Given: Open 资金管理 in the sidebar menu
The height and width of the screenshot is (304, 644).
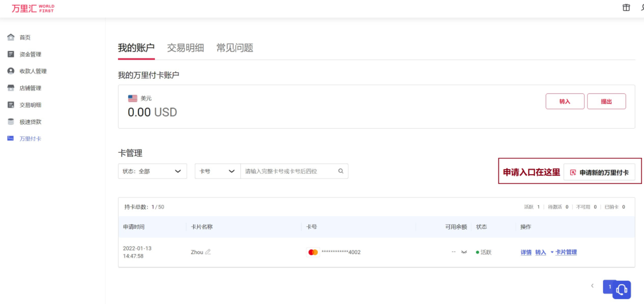Looking at the screenshot, I should [x=30, y=54].
